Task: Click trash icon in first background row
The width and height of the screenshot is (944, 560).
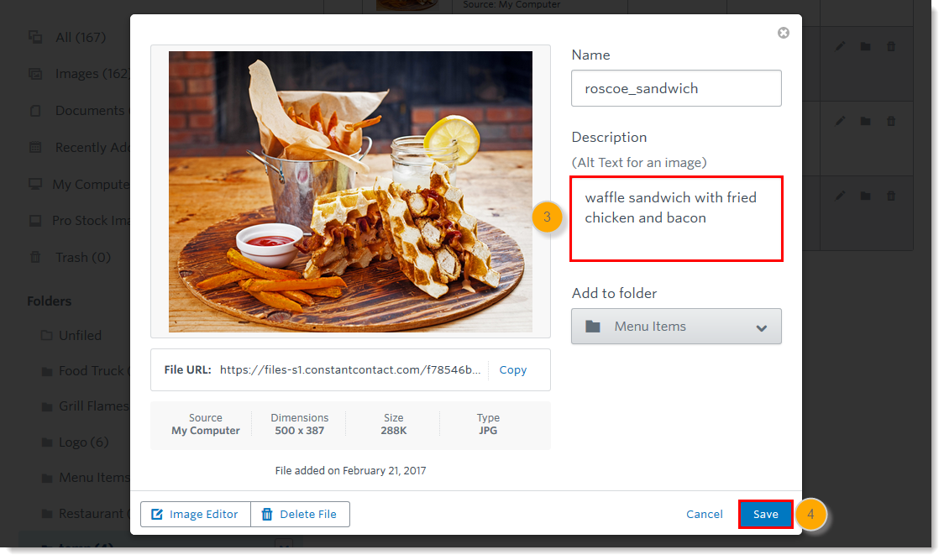Action: click(x=891, y=46)
